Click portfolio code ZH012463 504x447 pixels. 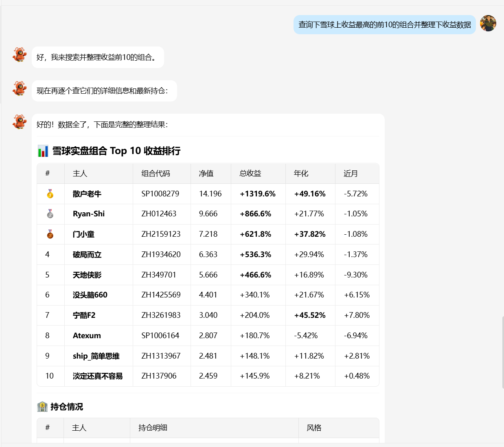click(x=159, y=214)
